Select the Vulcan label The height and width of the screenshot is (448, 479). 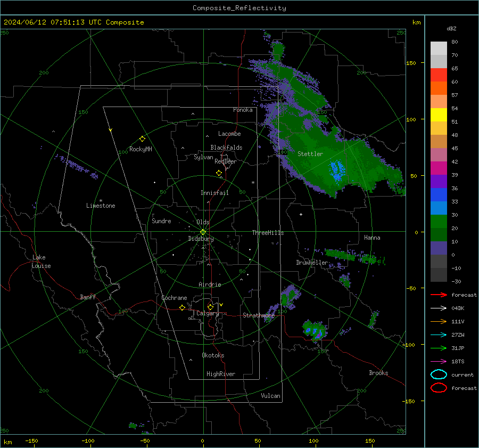270,396
